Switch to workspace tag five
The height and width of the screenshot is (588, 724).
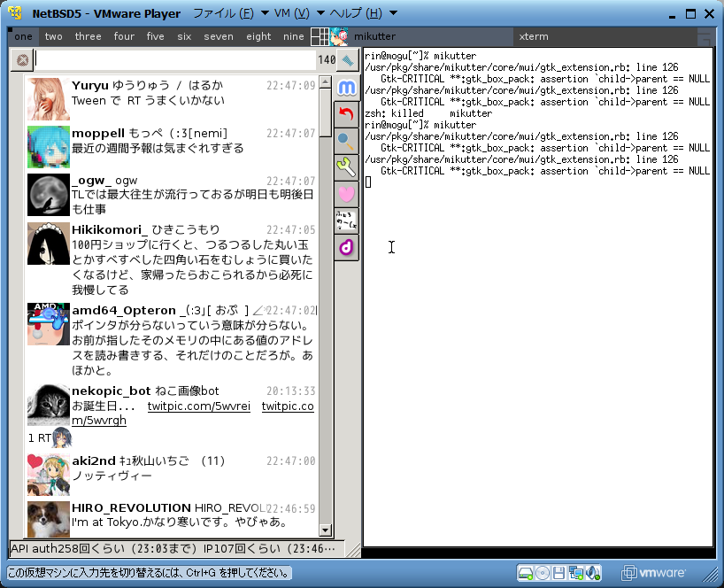coord(156,36)
